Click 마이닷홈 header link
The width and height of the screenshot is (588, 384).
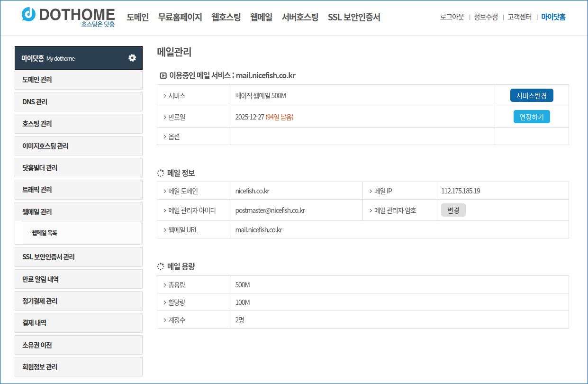[x=553, y=17]
